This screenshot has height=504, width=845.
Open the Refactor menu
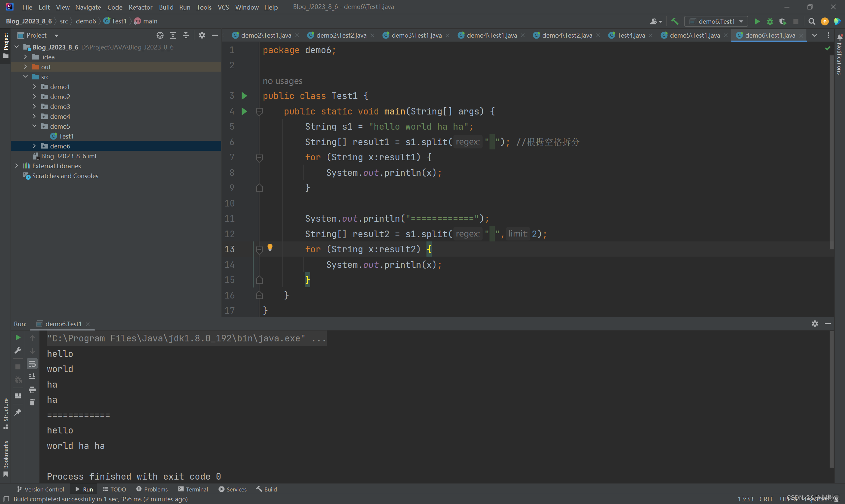point(140,7)
